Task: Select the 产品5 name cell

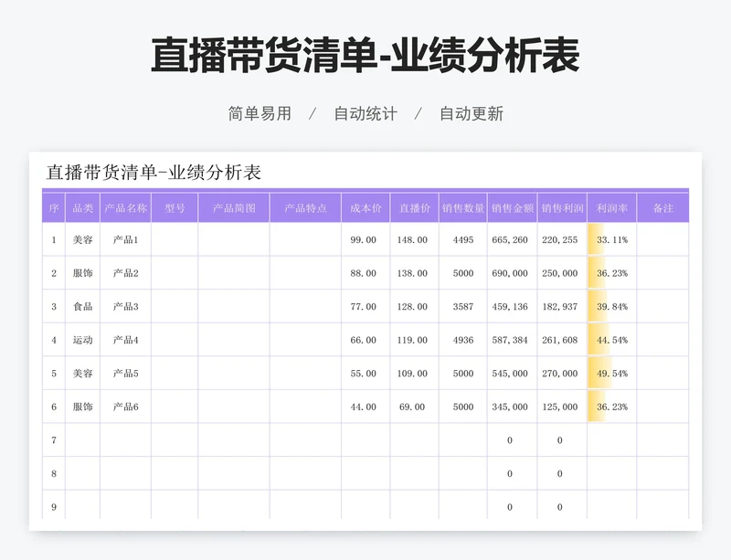Action: point(125,374)
